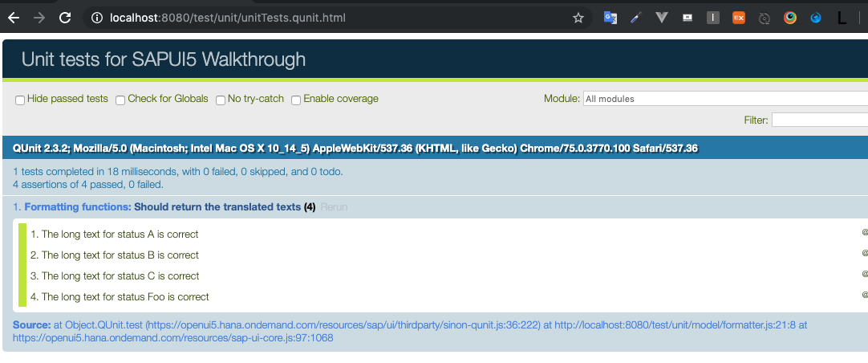
Task: Click into the Filter input field
Action: tap(820, 120)
